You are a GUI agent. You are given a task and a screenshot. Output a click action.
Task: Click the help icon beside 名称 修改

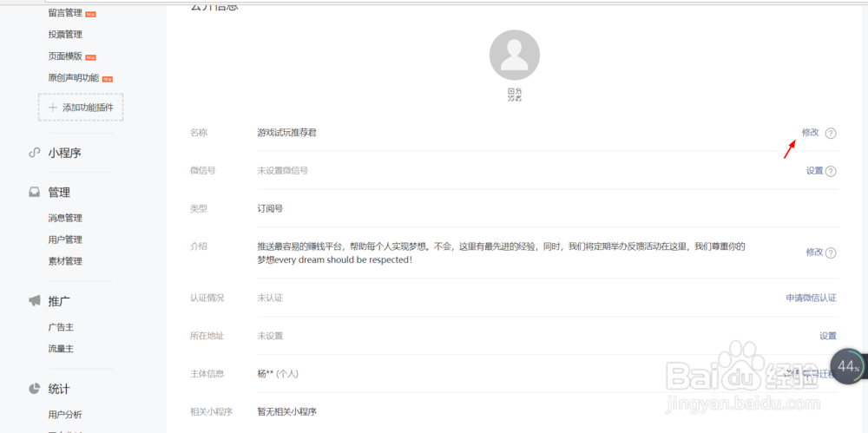[x=831, y=134]
